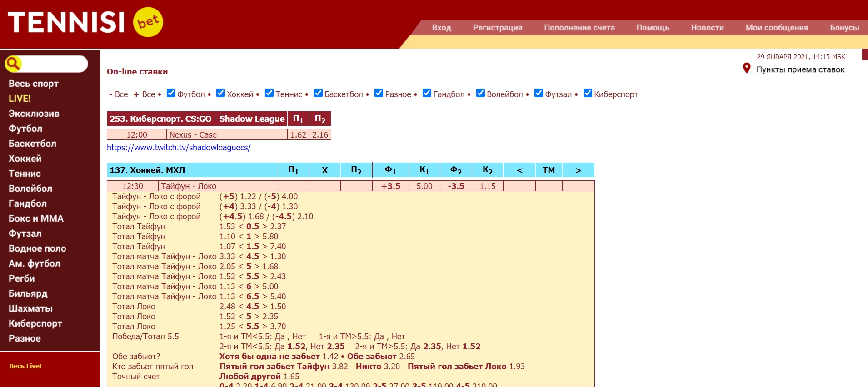The width and height of the screenshot is (868, 387).
Task: Select 'Никто' fifth goal odds 3.20
Action: (x=392, y=367)
